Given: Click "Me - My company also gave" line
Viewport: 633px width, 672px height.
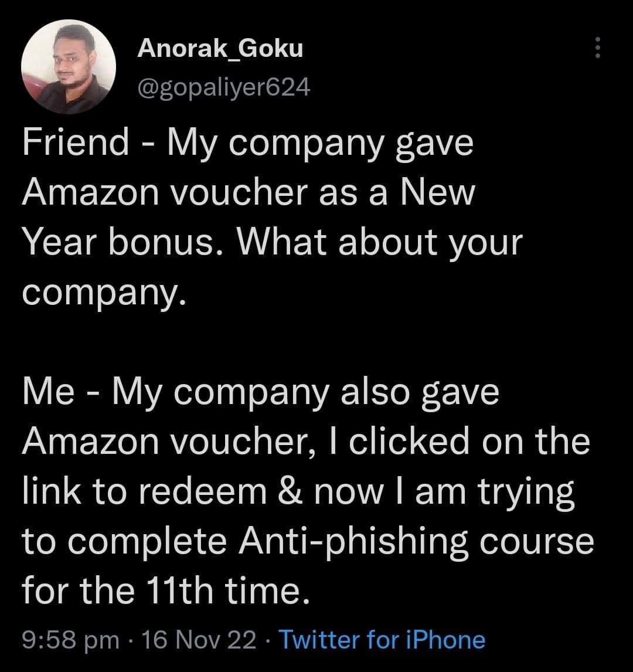Looking at the screenshot, I should click(x=260, y=392).
